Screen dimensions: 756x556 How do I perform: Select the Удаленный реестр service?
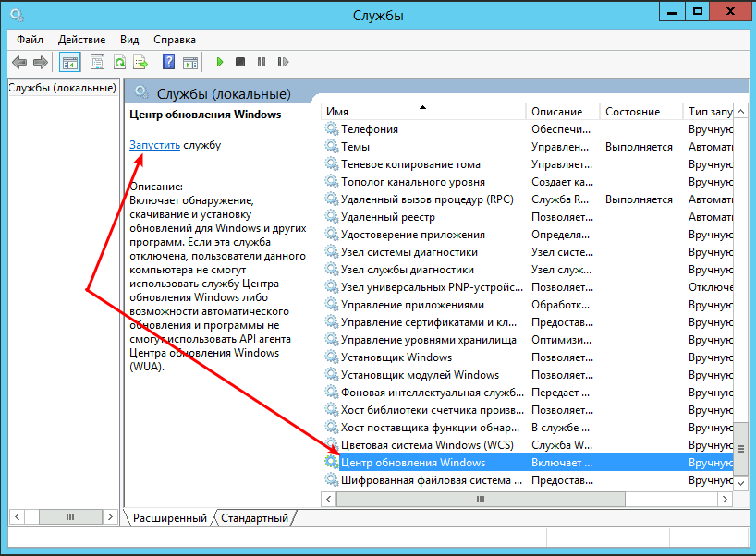[x=528, y=217]
